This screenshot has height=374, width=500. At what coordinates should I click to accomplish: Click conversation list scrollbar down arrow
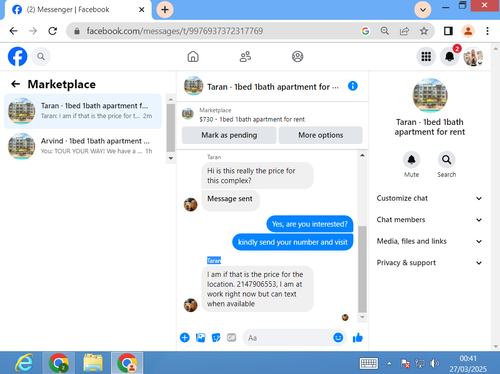coord(171,158)
